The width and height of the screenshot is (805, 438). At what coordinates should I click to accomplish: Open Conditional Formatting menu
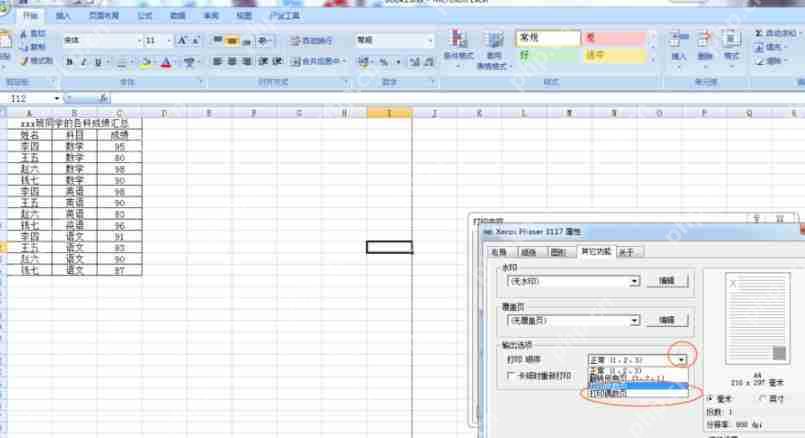point(458,49)
